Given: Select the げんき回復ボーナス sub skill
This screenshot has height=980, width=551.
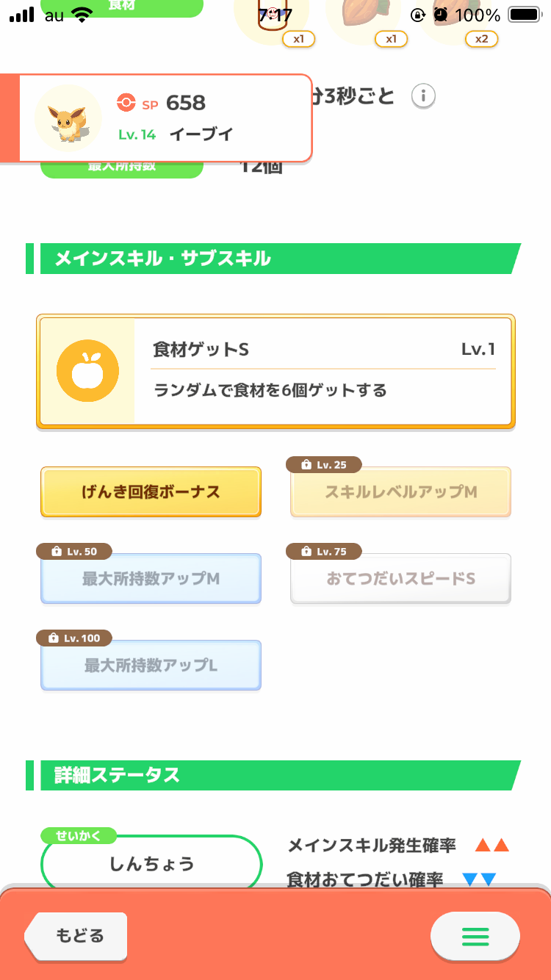Looking at the screenshot, I should (151, 492).
